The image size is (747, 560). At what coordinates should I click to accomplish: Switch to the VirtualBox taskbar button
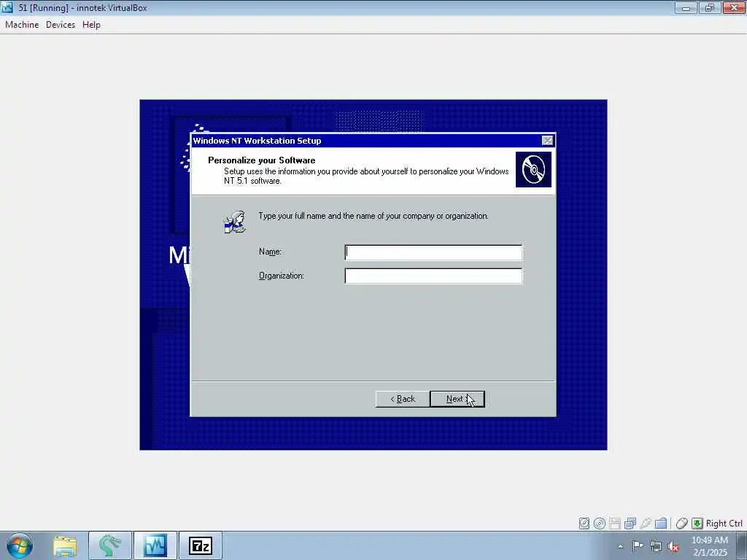(x=155, y=545)
